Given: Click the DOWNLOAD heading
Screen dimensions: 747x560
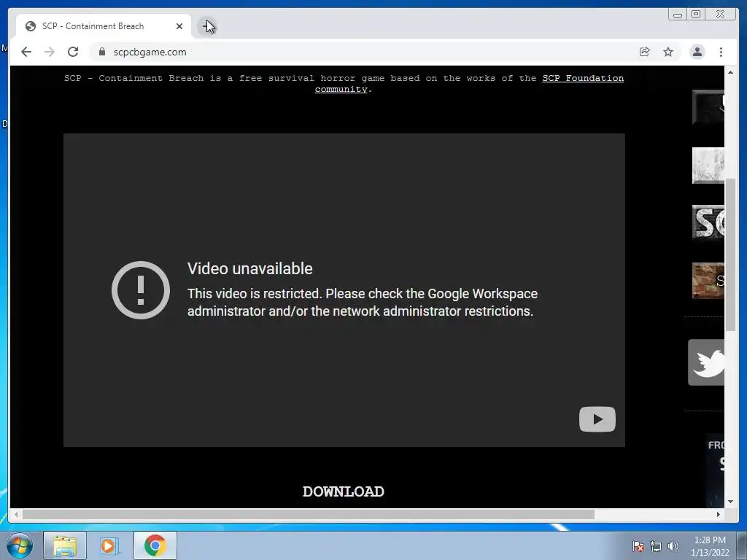Looking at the screenshot, I should point(344,491).
